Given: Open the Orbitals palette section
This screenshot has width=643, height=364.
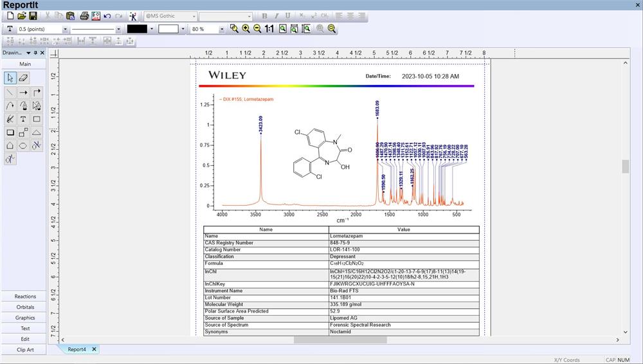Looking at the screenshot, I should click(25, 307).
